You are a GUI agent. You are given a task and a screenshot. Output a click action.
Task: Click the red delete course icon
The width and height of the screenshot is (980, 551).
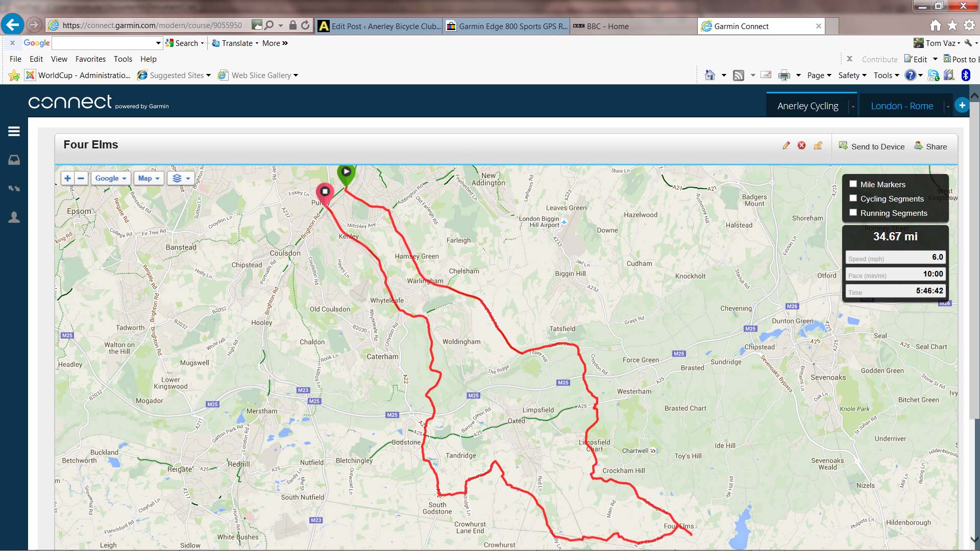coord(802,146)
